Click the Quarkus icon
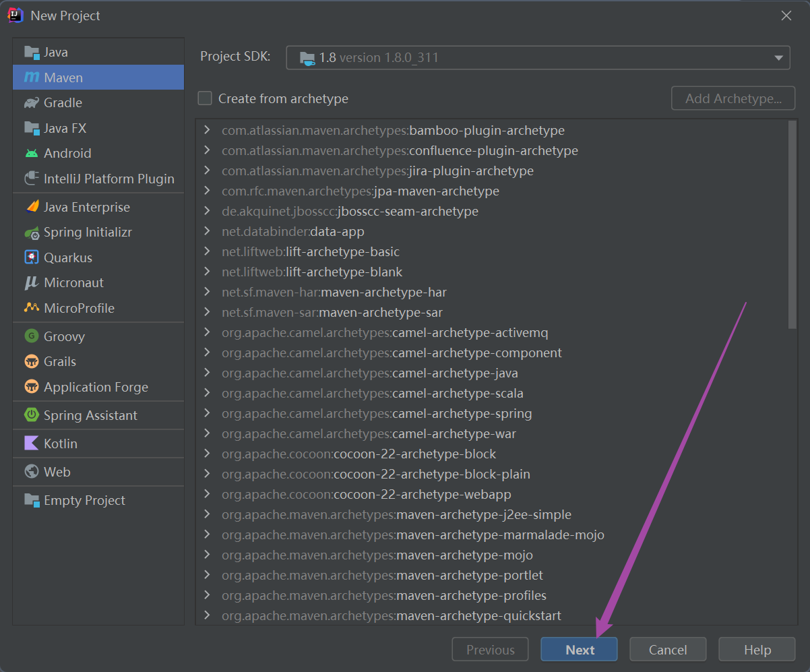Viewport: 810px width, 672px height. coord(32,257)
